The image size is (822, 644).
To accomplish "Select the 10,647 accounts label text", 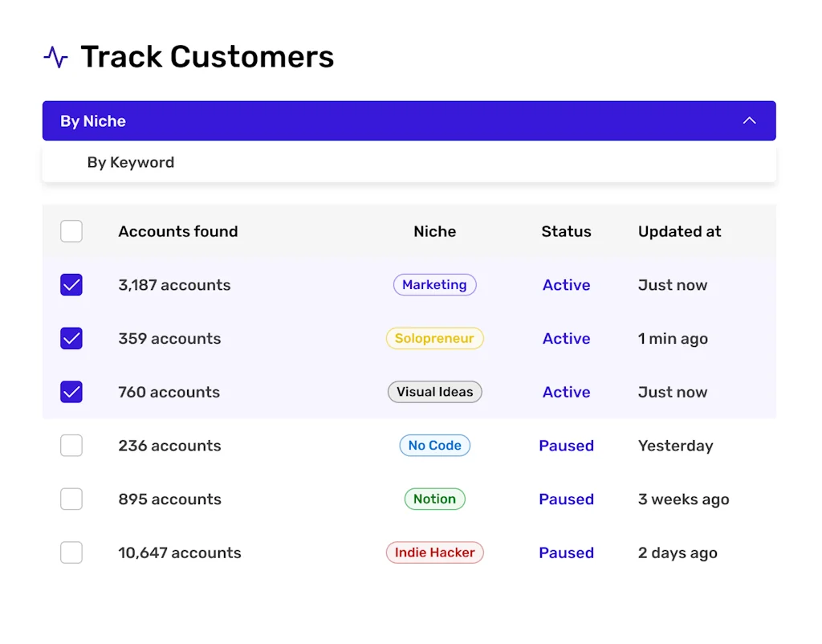I will pos(179,552).
